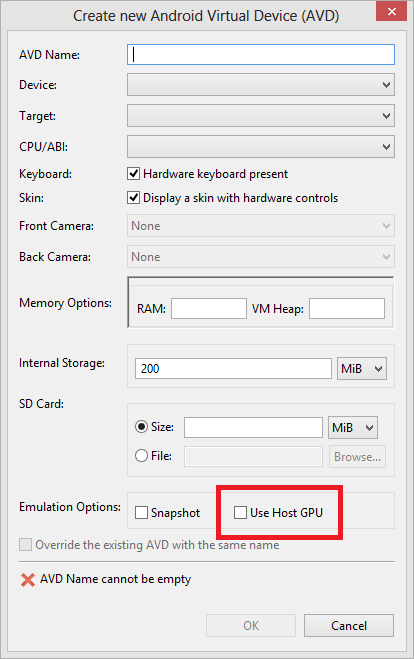Toggle Display a skin with hardware controls
Image resolution: width=414 pixels, height=659 pixels.
coord(134,198)
